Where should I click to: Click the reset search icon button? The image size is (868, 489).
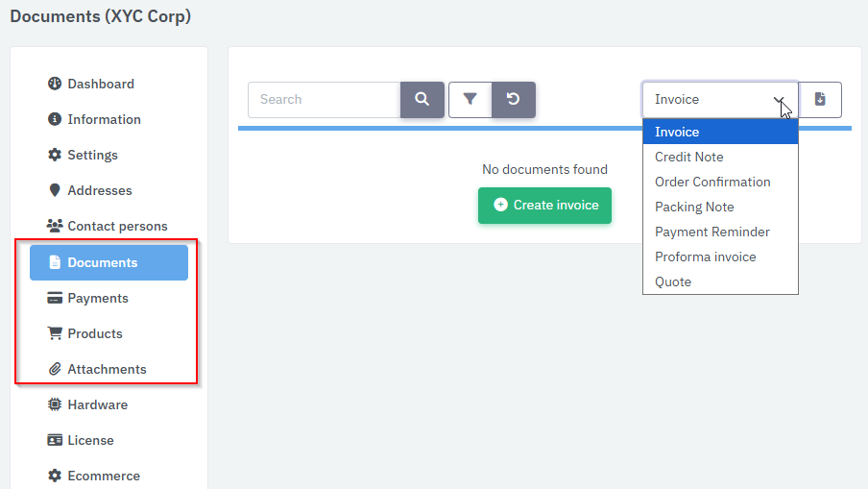tap(514, 99)
